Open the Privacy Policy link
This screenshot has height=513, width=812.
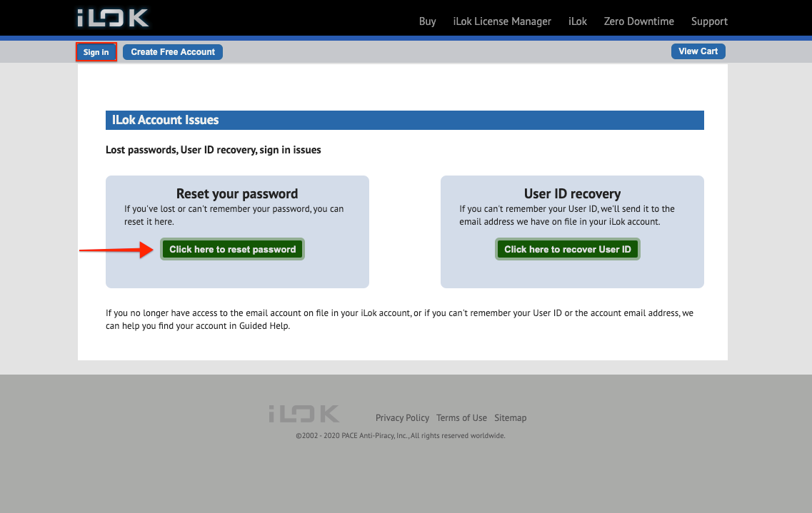[x=402, y=418]
